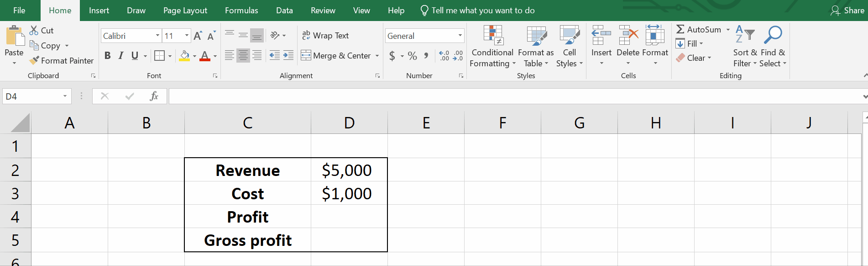
Task: Click Merge & Center button
Action: 336,56
